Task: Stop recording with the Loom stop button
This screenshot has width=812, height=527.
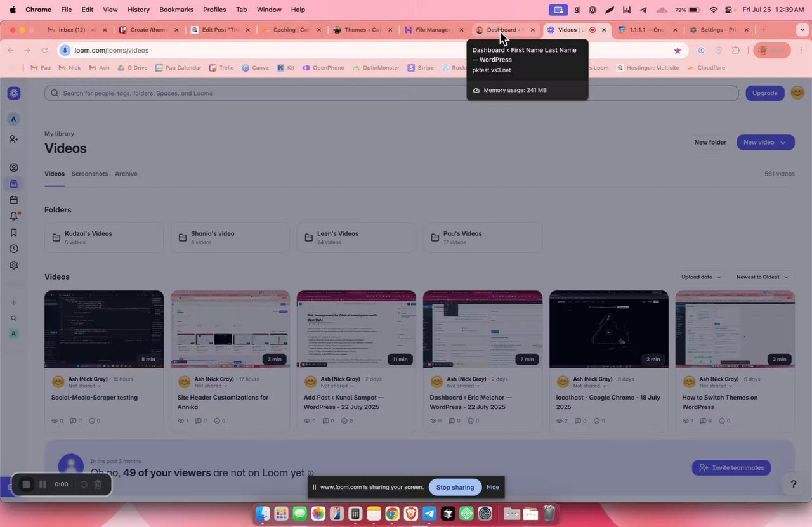Action: point(27,485)
